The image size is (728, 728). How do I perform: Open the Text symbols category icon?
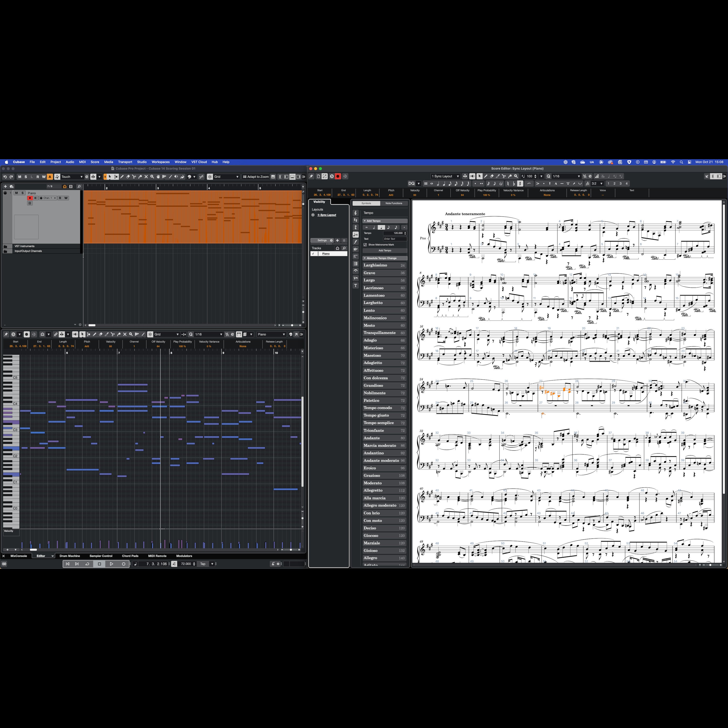355,286
